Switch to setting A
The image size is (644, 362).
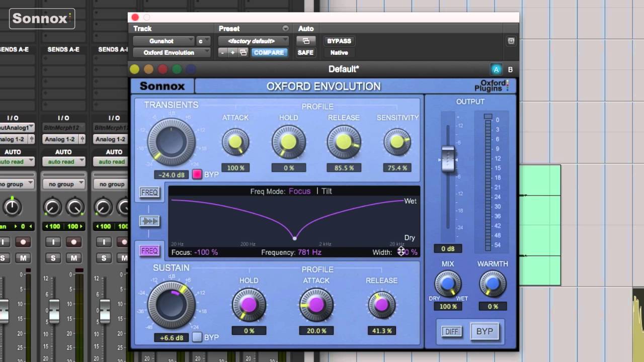[x=497, y=70]
